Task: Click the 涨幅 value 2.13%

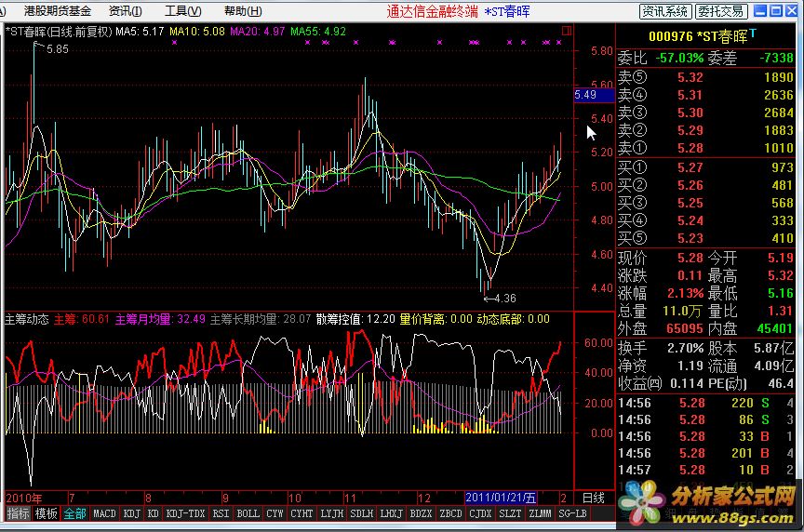Action: click(x=685, y=293)
